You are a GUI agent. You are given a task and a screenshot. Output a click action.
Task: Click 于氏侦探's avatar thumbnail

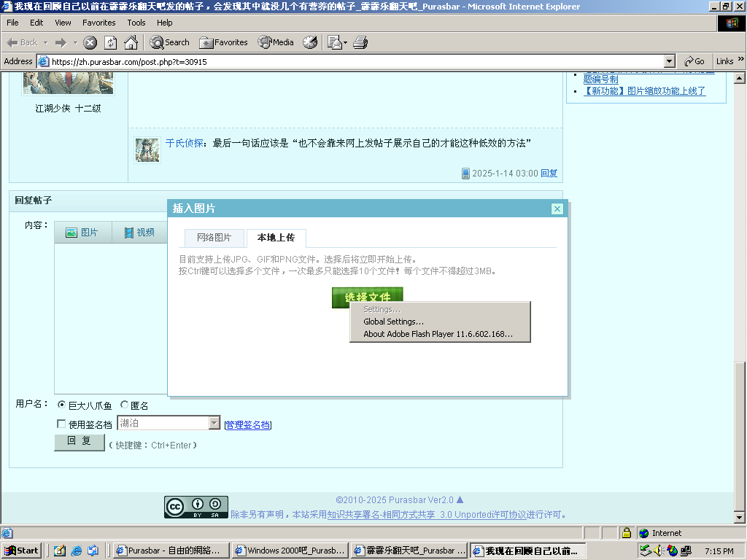coord(147,150)
